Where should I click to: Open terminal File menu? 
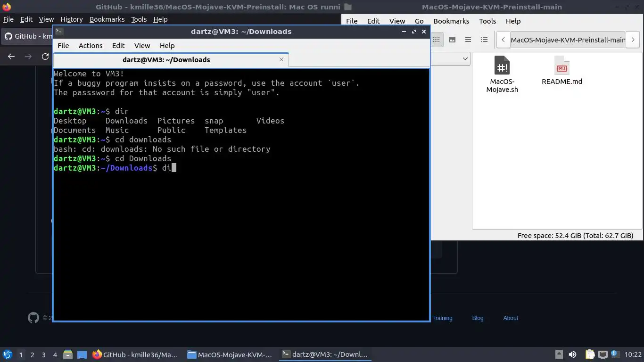click(x=63, y=46)
